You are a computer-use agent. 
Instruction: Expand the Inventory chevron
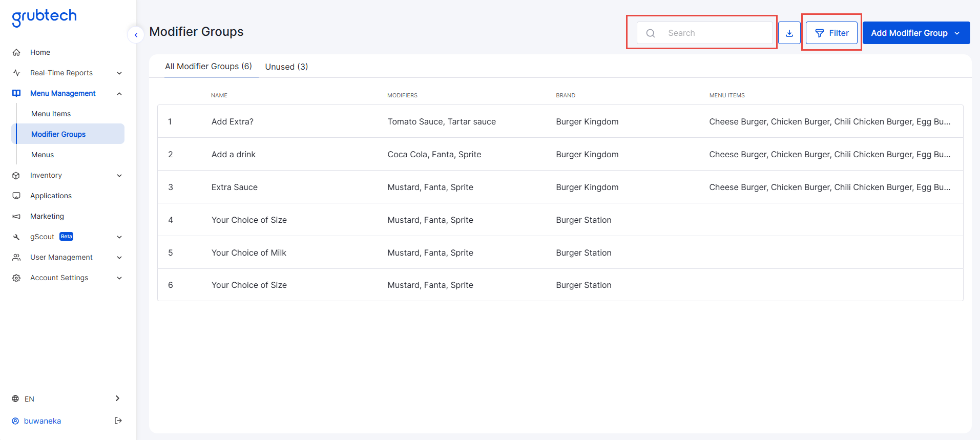(119, 175)
